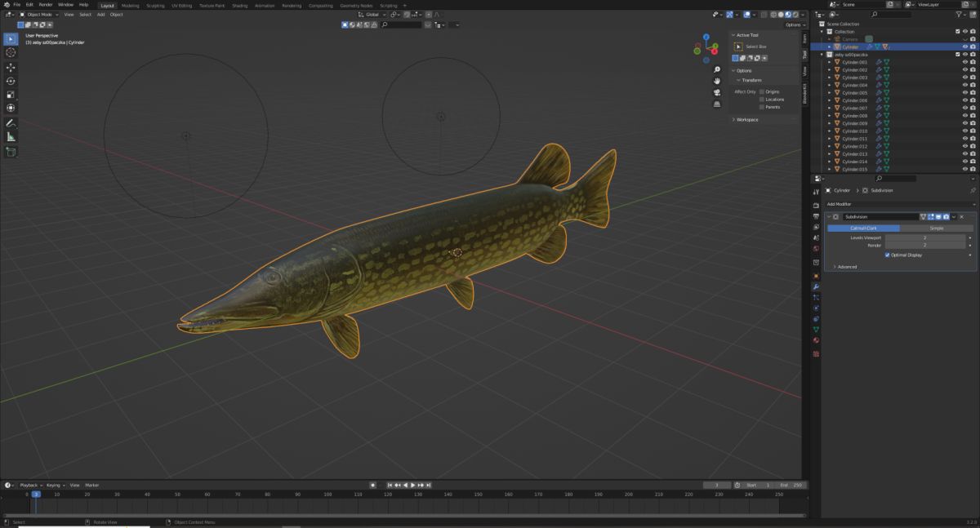Open the Object Data properties tab
This screenshot has width=980, height=528.
coord(816,330)
